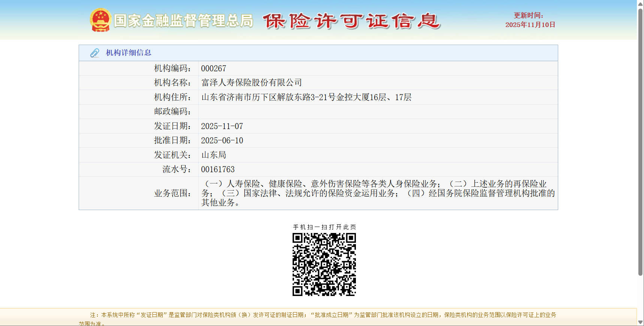Click the 保险许可证信息 banner heading
Screen dimensions: 644x326
351,21
